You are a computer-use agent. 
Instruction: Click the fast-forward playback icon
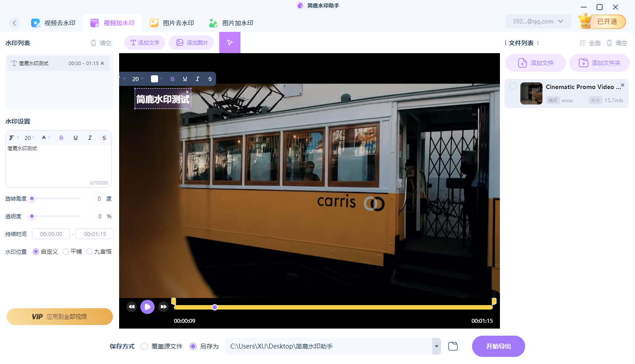coord(163,307)
